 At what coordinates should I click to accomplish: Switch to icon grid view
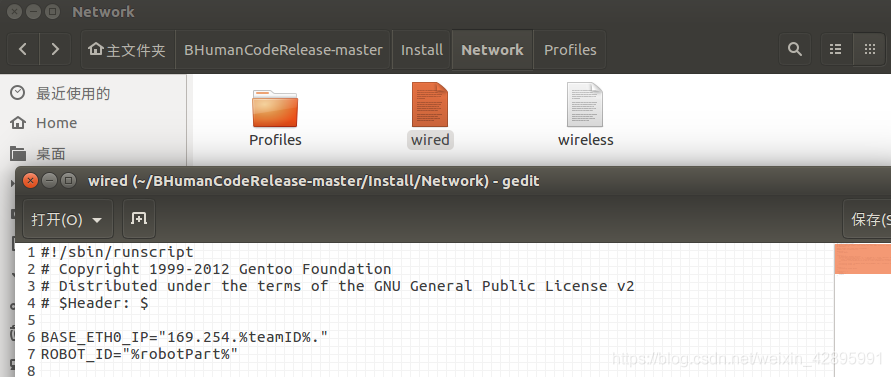click(x=869, y=49)
